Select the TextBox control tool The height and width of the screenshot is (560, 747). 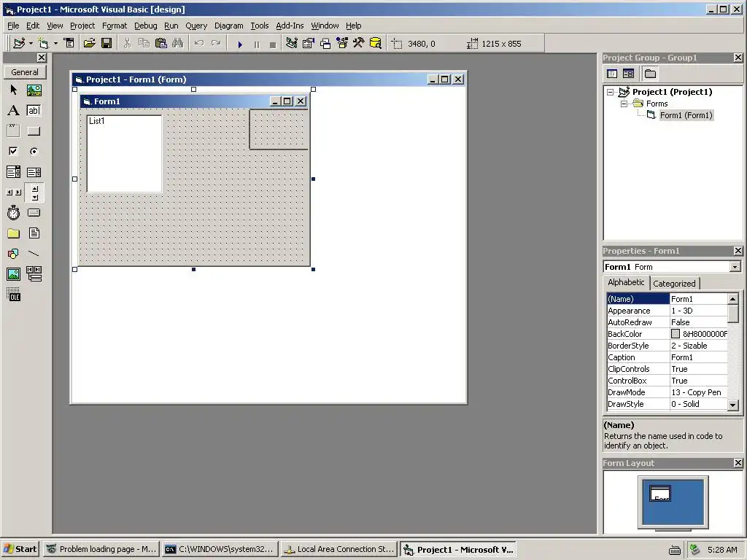(x=34, y=111)
